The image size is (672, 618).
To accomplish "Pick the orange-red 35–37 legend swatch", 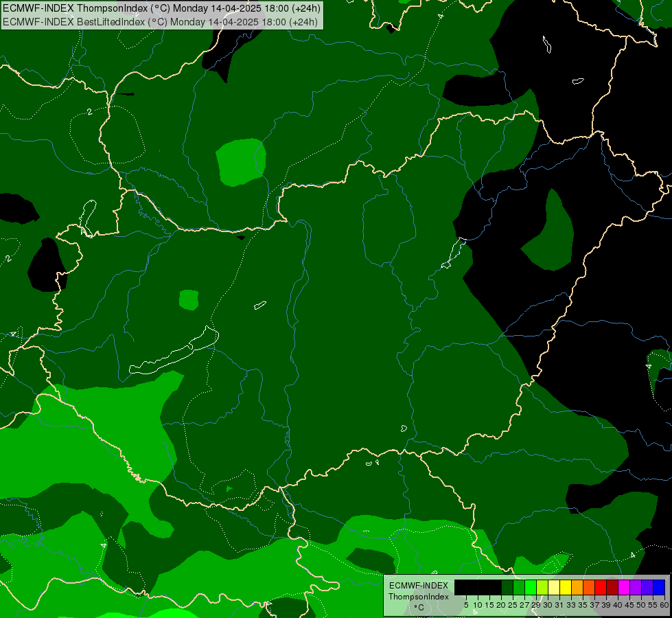I will pyautogui.click(x=589, y=587).
